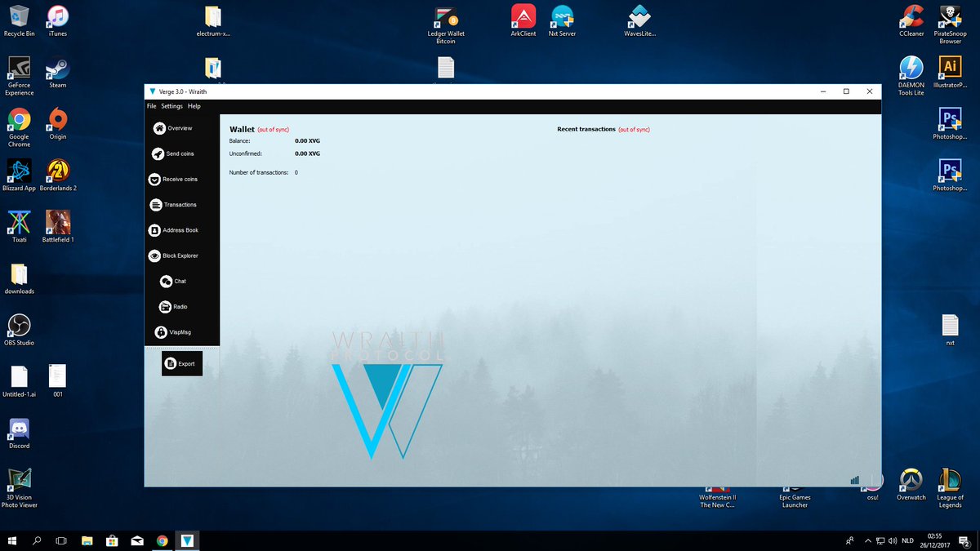Open the Address Book
Image resolution: width=980 pixels, height=551 pixels.
pos(173,230)
